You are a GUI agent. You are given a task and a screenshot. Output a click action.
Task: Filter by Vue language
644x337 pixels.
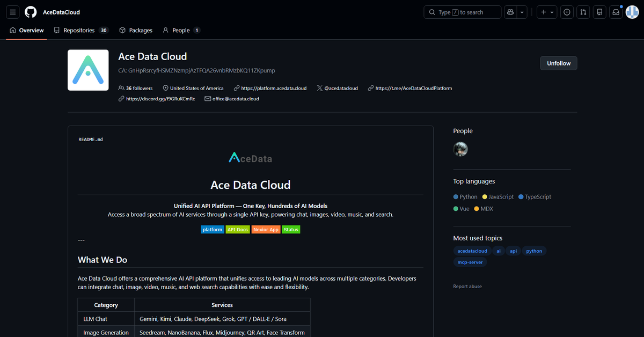[462, 209]
